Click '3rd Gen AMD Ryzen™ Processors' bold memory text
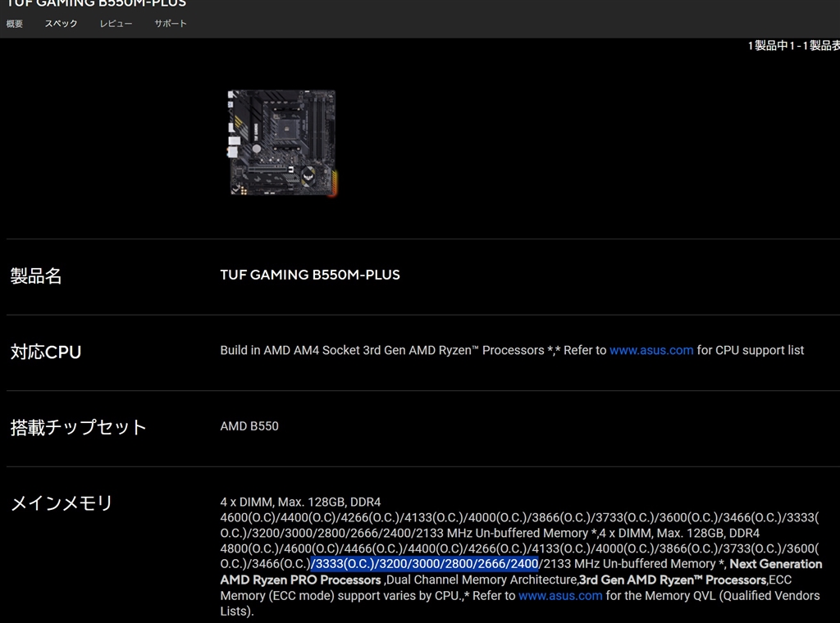840x623 pixels. [x=673, y=580]
